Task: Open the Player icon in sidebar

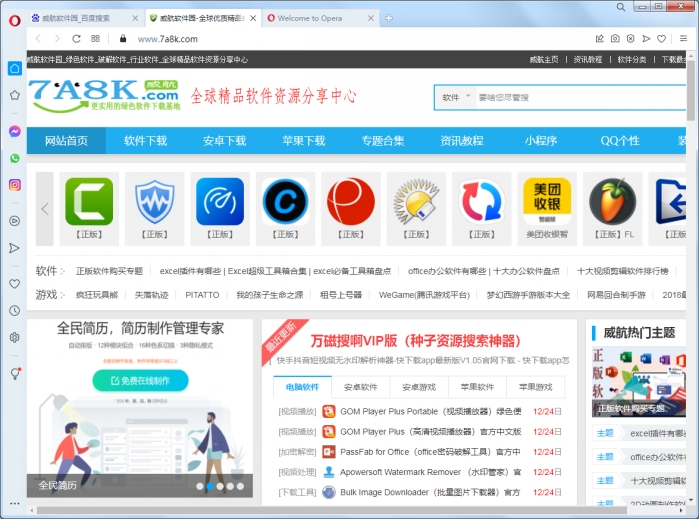Action: [x=15, y=221]
